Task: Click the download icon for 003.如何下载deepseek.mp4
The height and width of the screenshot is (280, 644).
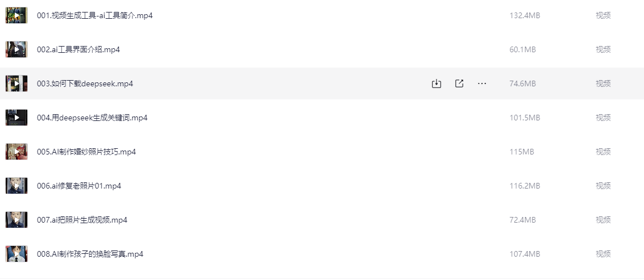Action: [436, 83]
